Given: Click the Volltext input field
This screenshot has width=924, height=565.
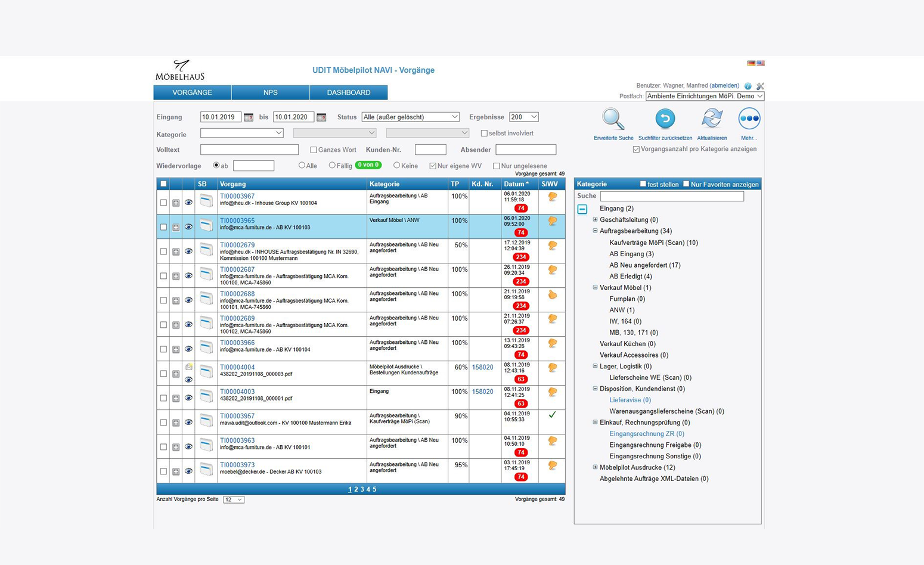Looking at the screenshot, I should pos(249,150).
